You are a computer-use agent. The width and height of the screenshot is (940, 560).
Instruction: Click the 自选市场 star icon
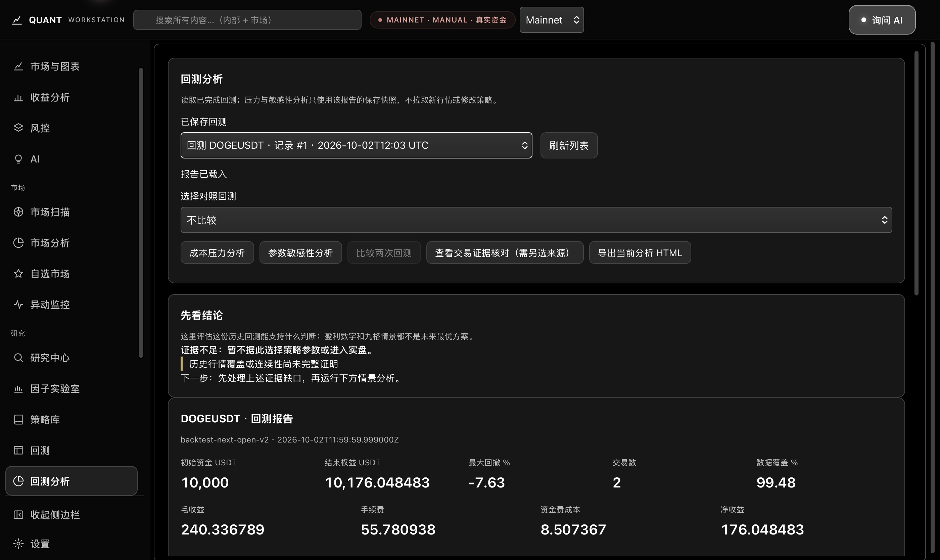(18, 274)
